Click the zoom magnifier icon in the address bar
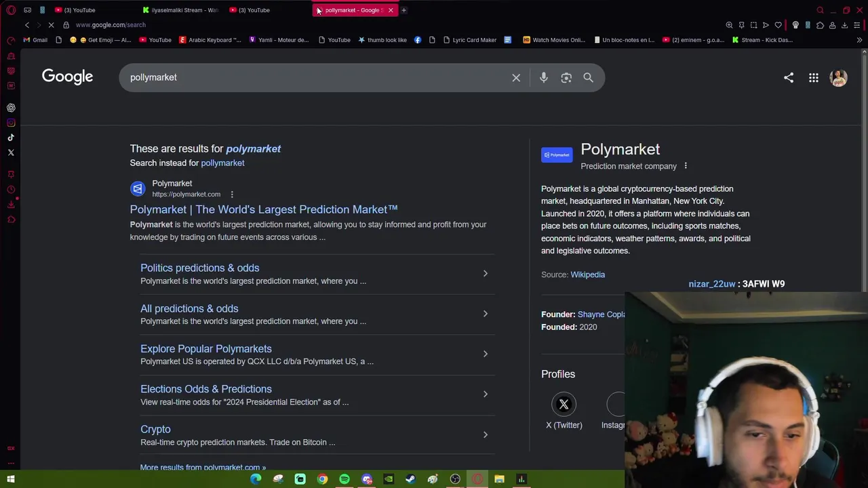The width and height of the screenshot is (868, 488). tap(729, 25)
